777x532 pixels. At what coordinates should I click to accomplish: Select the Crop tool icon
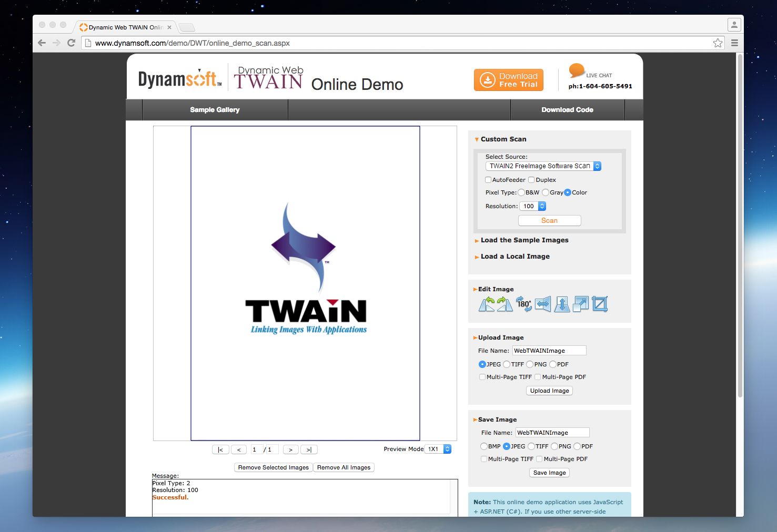600,304
